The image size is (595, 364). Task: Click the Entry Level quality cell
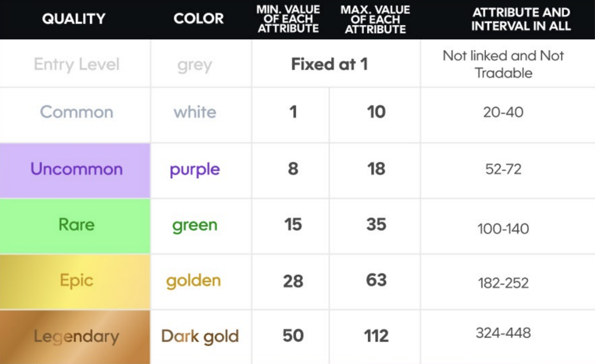(x=76, y=64)
